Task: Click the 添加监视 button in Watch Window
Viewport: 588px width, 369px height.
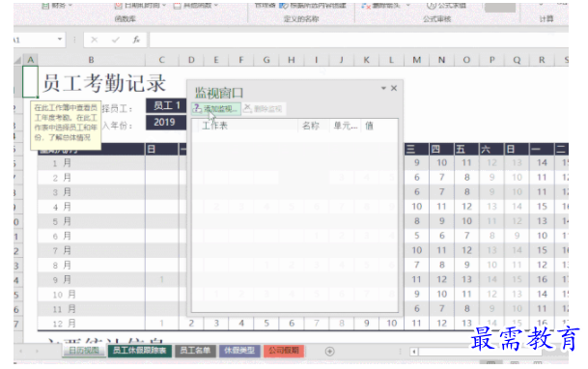Action: pyautogui.click(x=216, y=109)
